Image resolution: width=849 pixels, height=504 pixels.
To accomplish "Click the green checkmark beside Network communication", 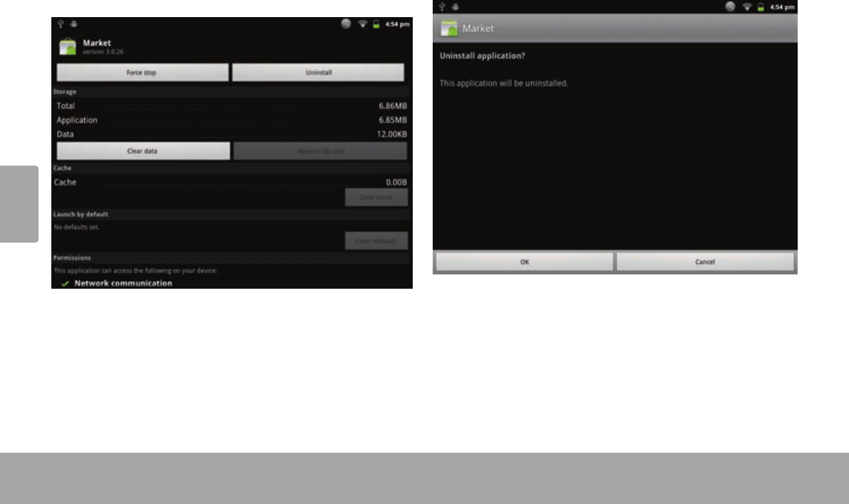I will click(x=65, y=284).
